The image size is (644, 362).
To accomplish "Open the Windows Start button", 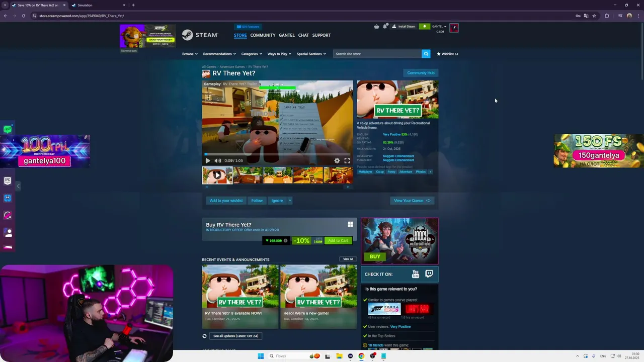I will [x=261, y=356].
